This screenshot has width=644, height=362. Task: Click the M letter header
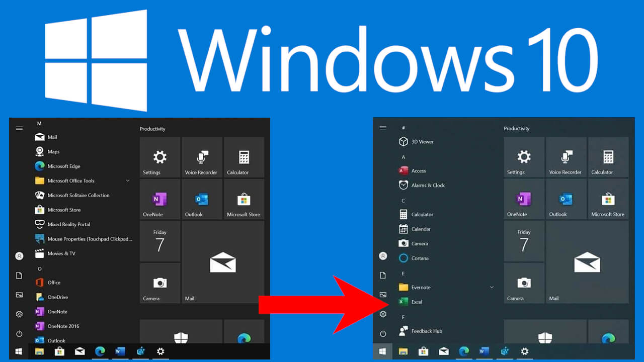point(39,124)
